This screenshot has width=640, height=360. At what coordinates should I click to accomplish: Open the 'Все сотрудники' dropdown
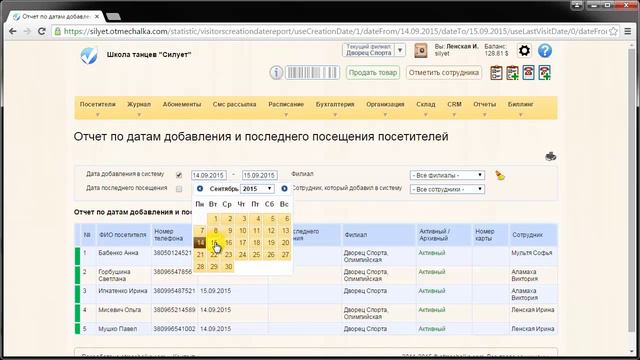447,189
